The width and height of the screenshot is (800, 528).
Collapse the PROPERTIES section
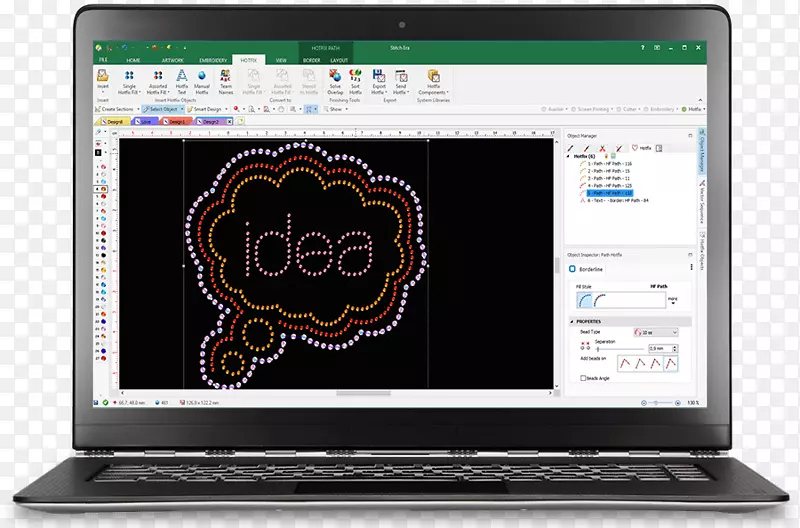pos(572,321)
